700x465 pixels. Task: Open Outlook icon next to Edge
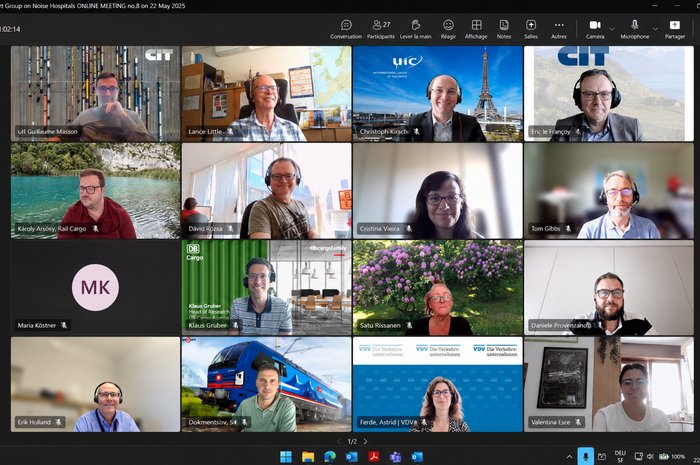pyautogui.click(x=352, y=457)
